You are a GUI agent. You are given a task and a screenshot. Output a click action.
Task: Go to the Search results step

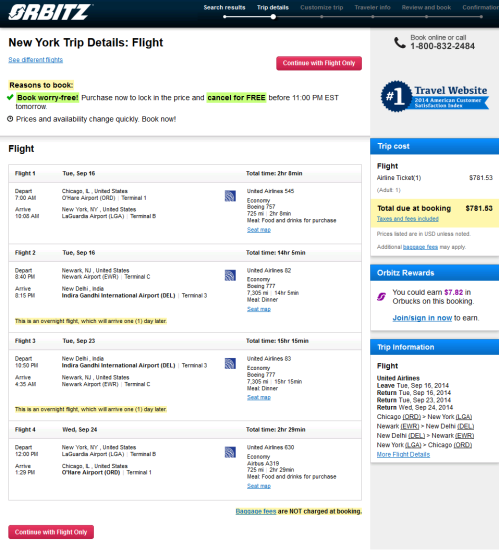click(224, 7)
